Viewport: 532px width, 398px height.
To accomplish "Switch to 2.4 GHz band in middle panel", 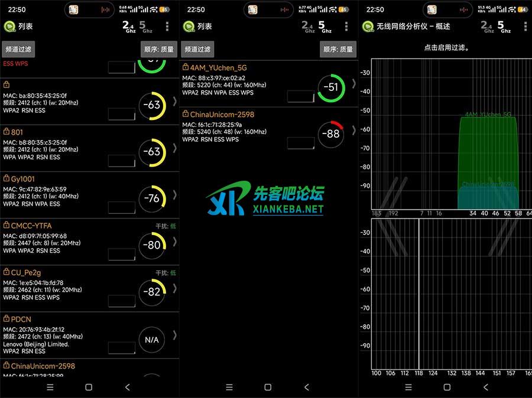I will coord(308,27).
